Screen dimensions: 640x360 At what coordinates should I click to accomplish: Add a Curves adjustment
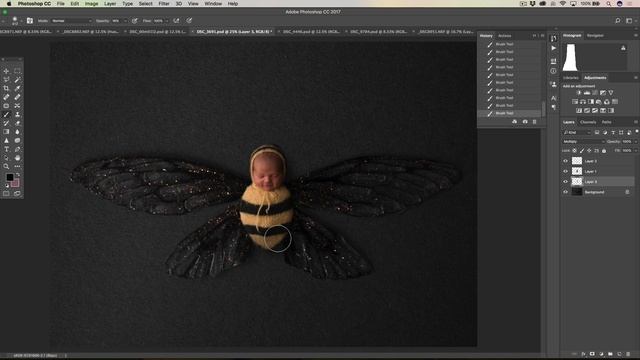point(595,93)
